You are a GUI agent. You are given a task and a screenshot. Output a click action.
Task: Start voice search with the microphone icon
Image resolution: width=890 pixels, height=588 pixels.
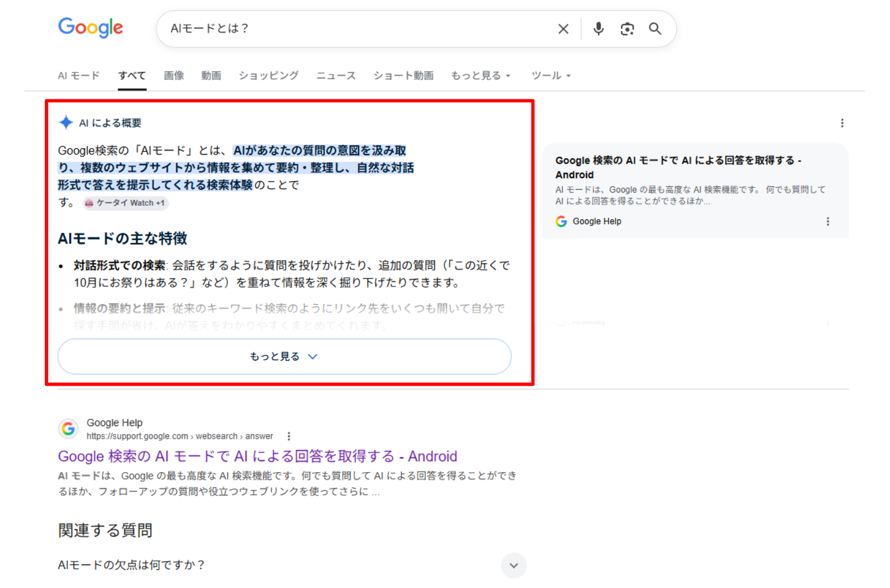click(598, 29)
